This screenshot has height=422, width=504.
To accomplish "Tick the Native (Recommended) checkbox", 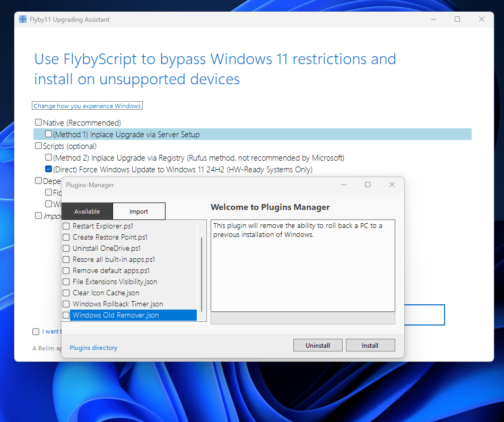I will click(38, 122).
